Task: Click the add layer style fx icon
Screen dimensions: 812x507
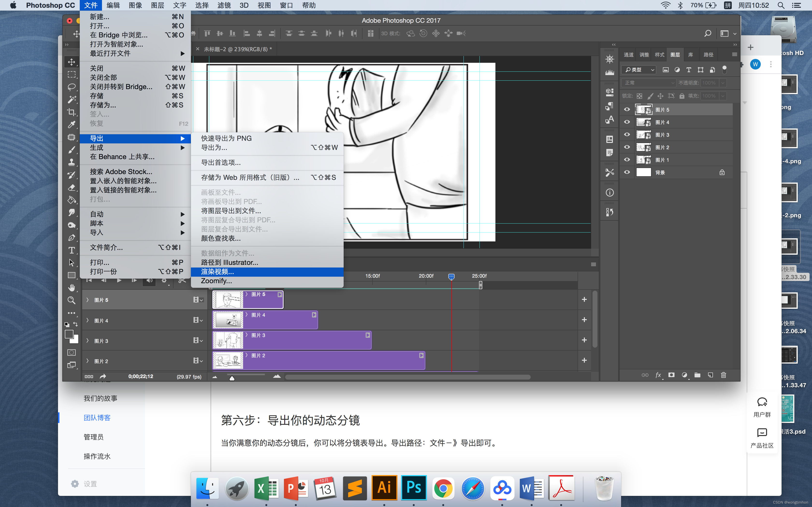Action: [x=658, y=375]
